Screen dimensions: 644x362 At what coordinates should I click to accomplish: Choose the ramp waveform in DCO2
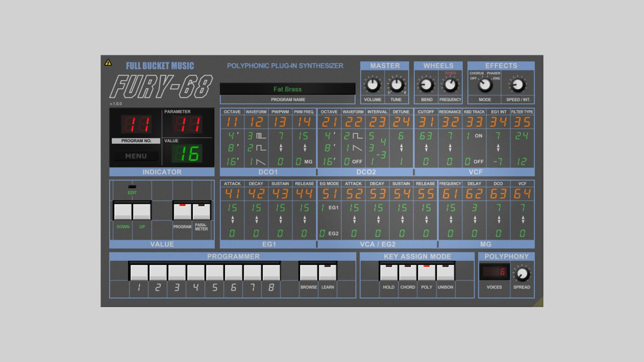point(353,147)
